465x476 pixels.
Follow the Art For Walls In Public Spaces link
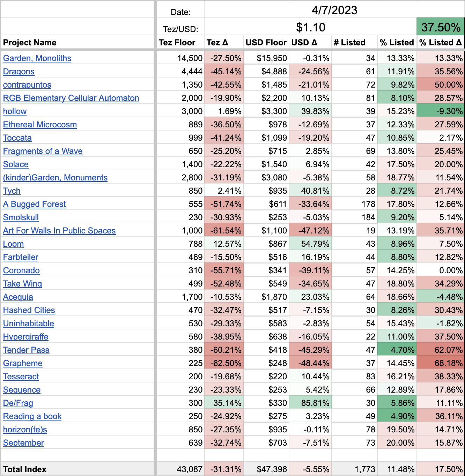point(59,231)
